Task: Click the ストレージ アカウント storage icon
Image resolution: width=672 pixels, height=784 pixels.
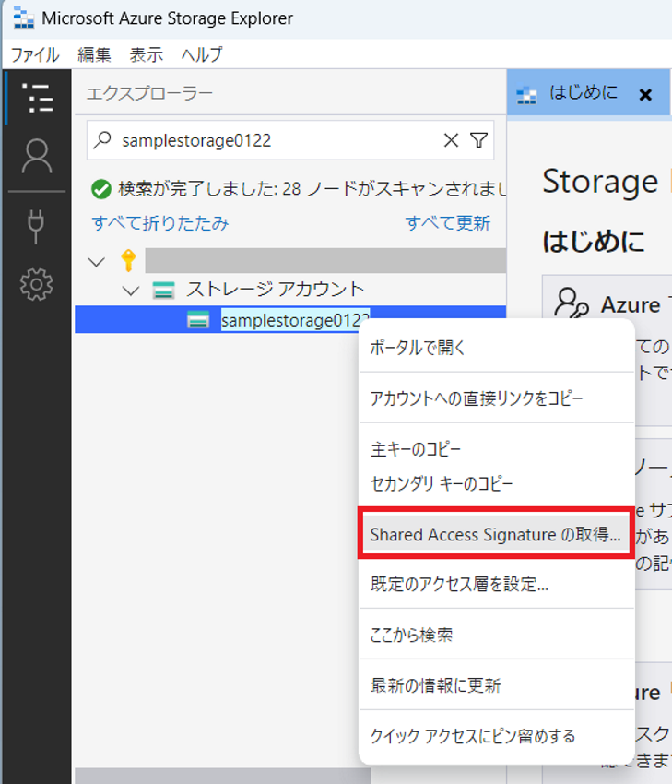Action: 163,290
